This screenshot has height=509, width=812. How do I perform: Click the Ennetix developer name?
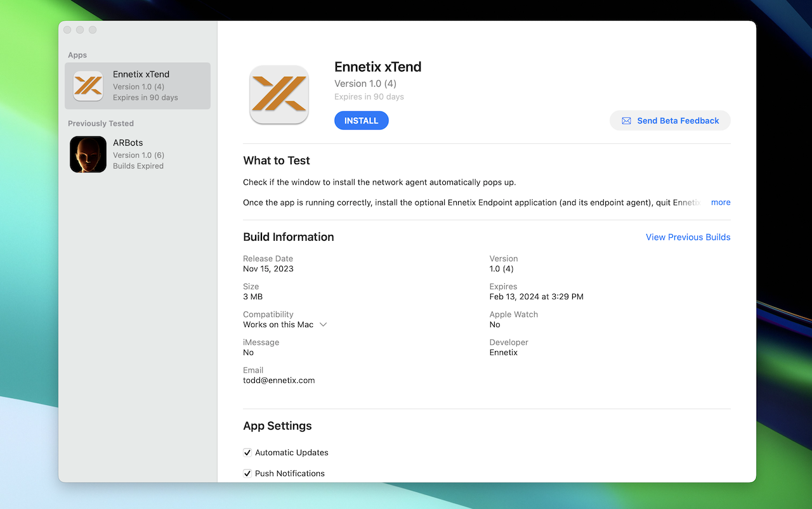click(504, 352)
